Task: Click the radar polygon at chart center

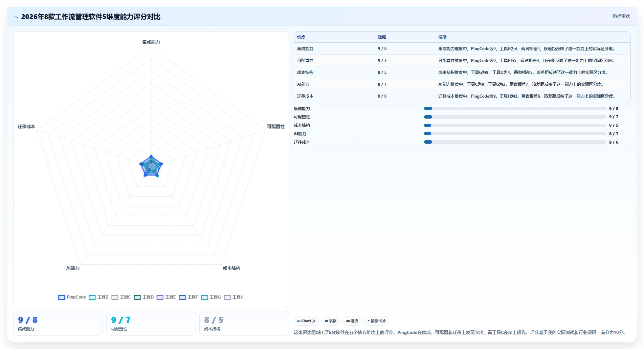Action: pos(151,166)
